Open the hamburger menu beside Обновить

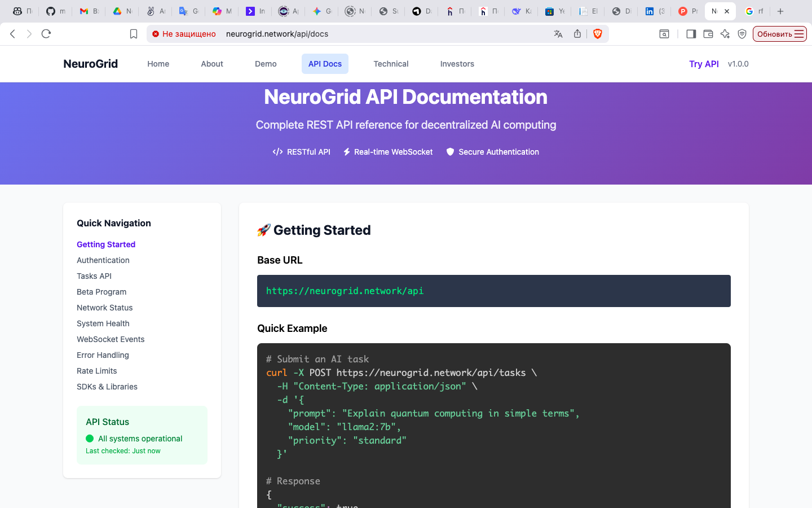800,34
